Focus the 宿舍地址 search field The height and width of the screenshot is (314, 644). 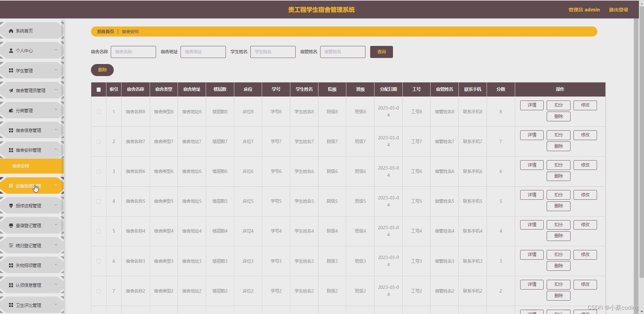[203, 52]
